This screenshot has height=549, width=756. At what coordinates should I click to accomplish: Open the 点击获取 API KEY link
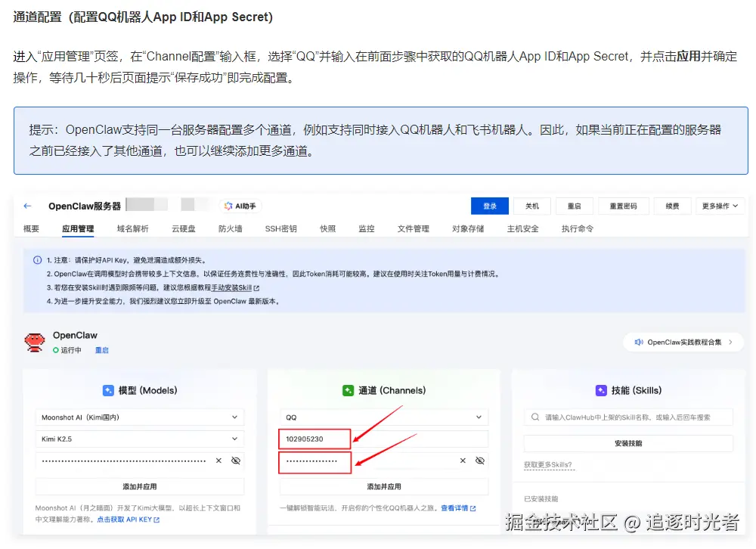tap(125, 520)
